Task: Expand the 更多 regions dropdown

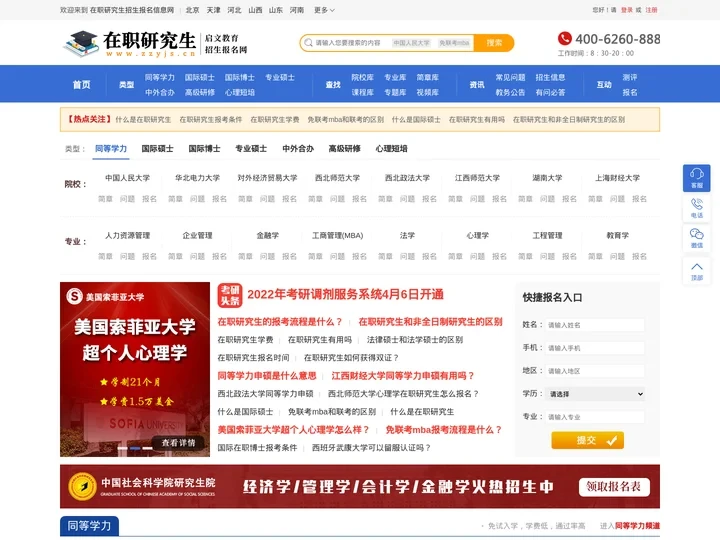Action: pyautogui.click(x=324, y=10)
